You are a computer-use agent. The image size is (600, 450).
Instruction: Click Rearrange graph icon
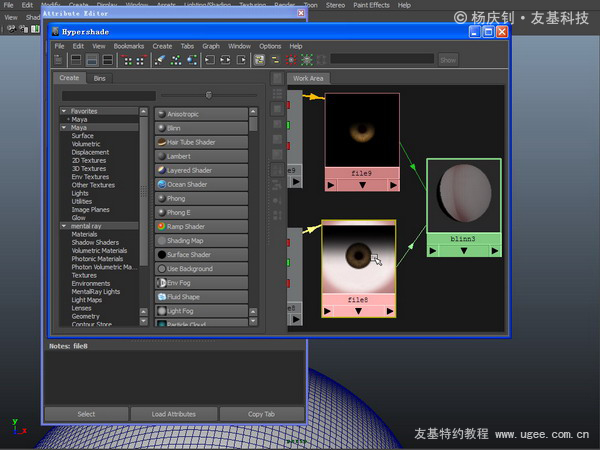[x=176, y=60]
